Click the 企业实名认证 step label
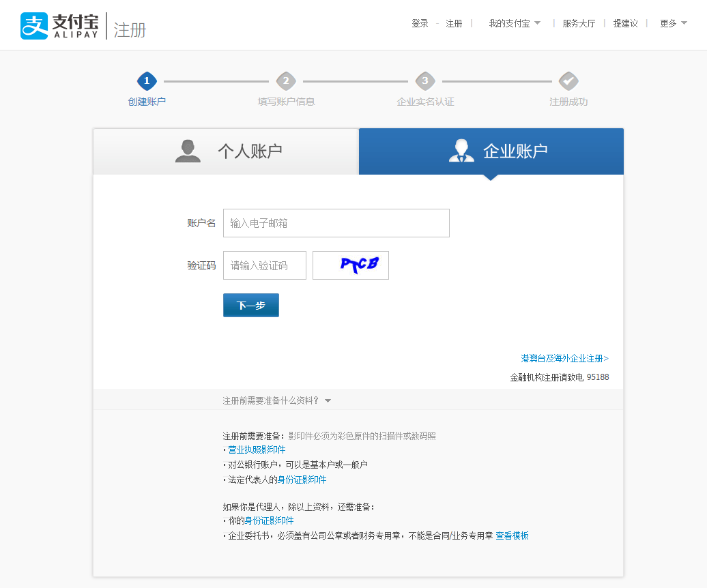 tap(425, 102)
